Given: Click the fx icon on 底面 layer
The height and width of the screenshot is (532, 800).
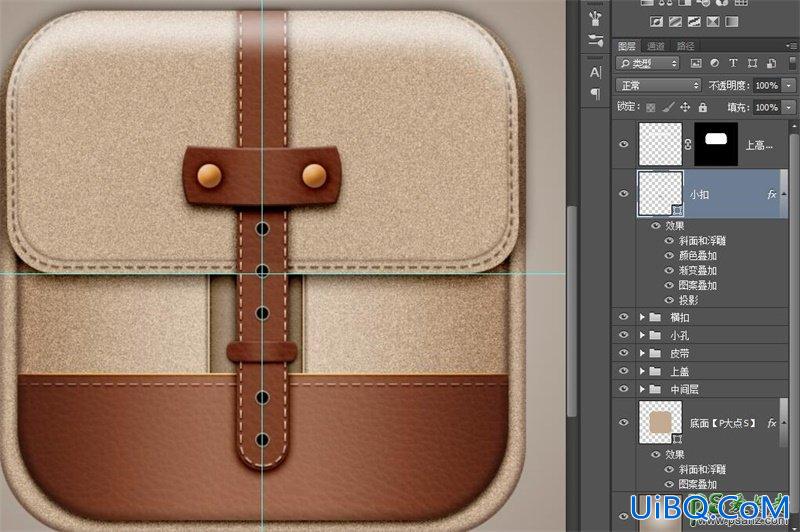Looking at the screenshot, I should point(771,423).
